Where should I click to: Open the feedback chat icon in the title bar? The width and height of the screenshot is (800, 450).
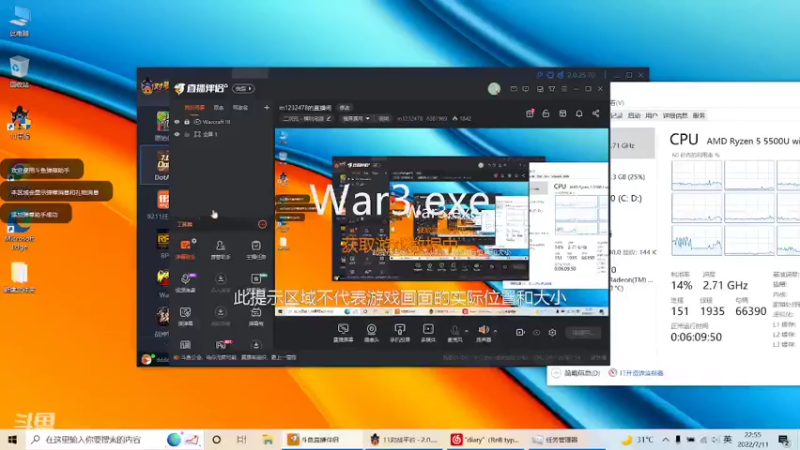[526, 89]
